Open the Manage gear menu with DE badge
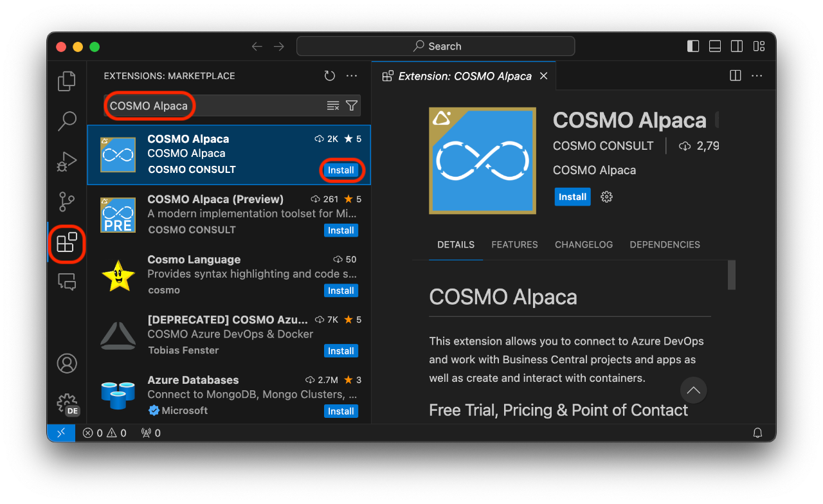The image size is (823, 504). (x=67, y=404)
